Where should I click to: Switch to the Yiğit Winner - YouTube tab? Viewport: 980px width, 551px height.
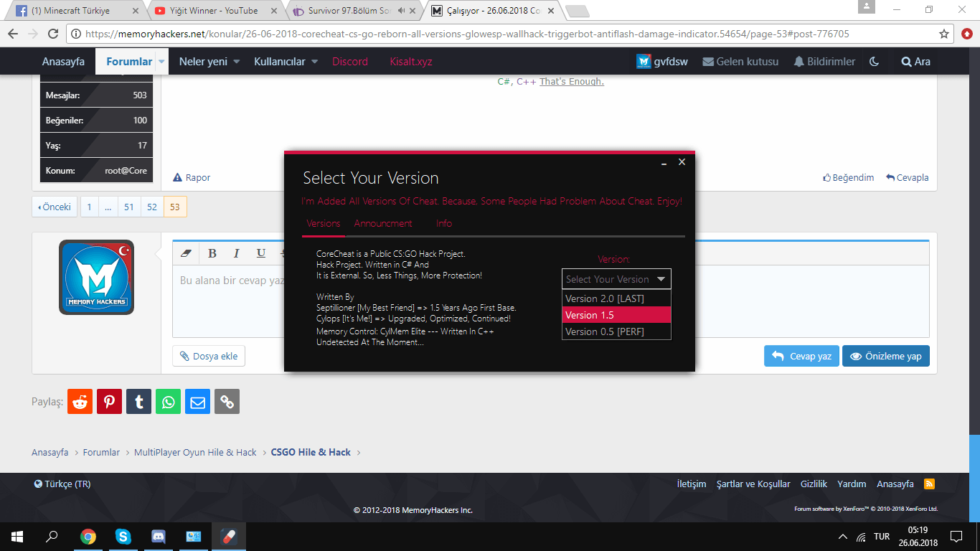point(216,11)
